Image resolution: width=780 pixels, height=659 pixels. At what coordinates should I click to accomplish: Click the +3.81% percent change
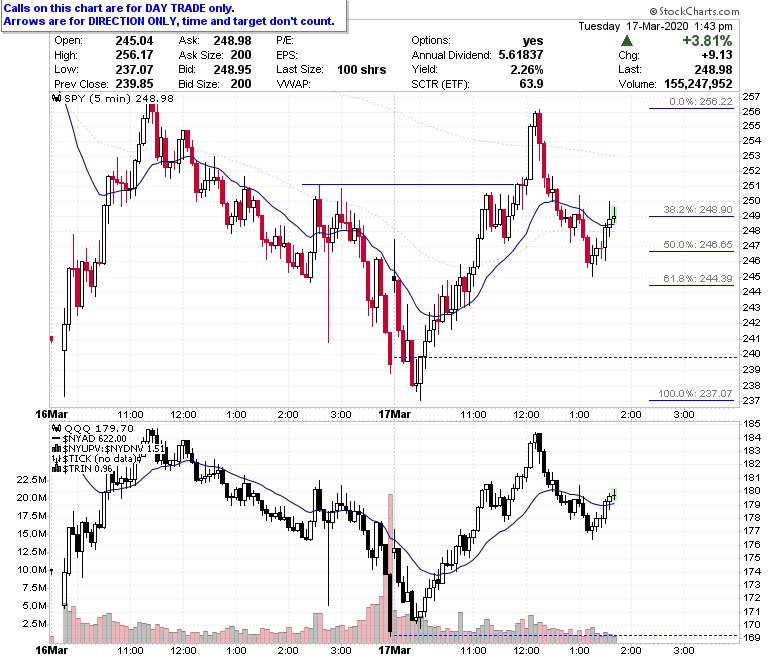pos(707,41)
